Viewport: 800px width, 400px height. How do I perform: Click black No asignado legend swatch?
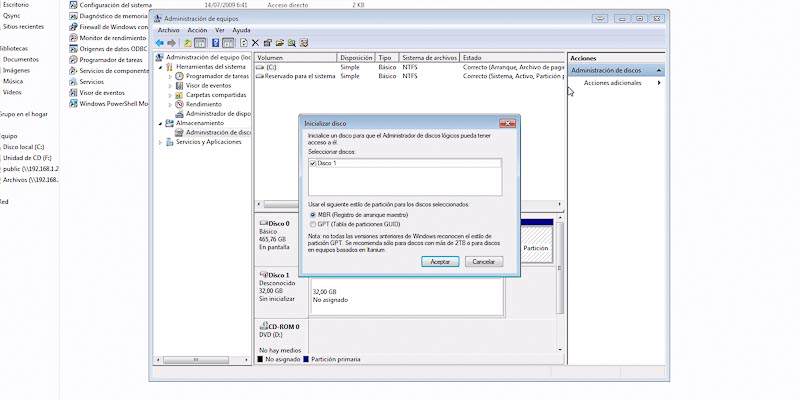[260, 359]
